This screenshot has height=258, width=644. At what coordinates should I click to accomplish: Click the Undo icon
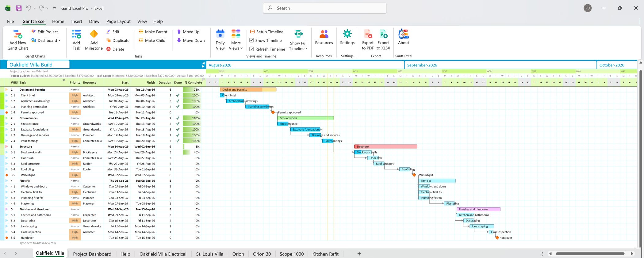29,8
